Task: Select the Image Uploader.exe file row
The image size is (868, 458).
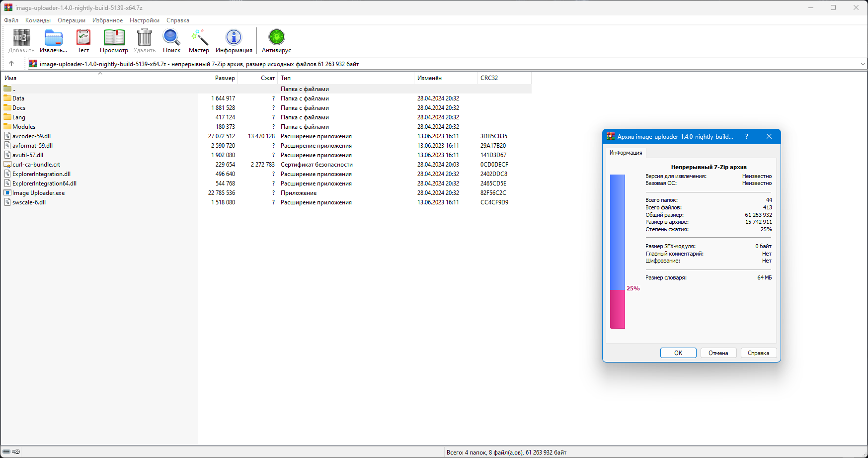Action: point(266,193)
